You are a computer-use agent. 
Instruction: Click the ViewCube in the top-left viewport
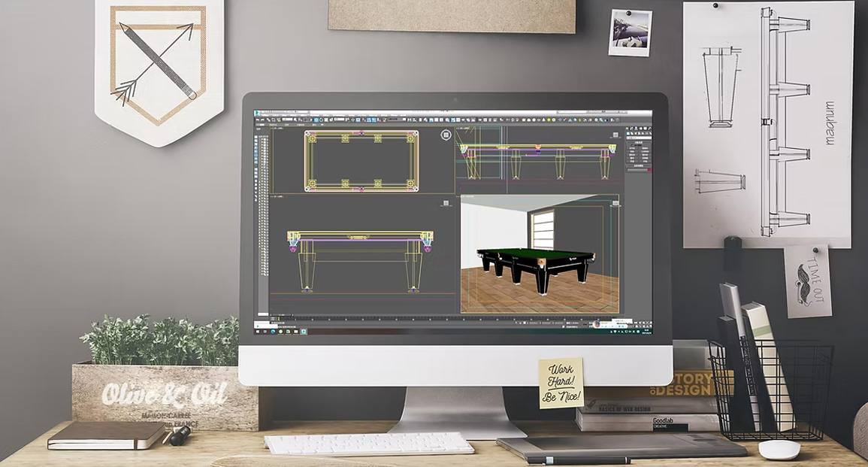coord(446,135)
